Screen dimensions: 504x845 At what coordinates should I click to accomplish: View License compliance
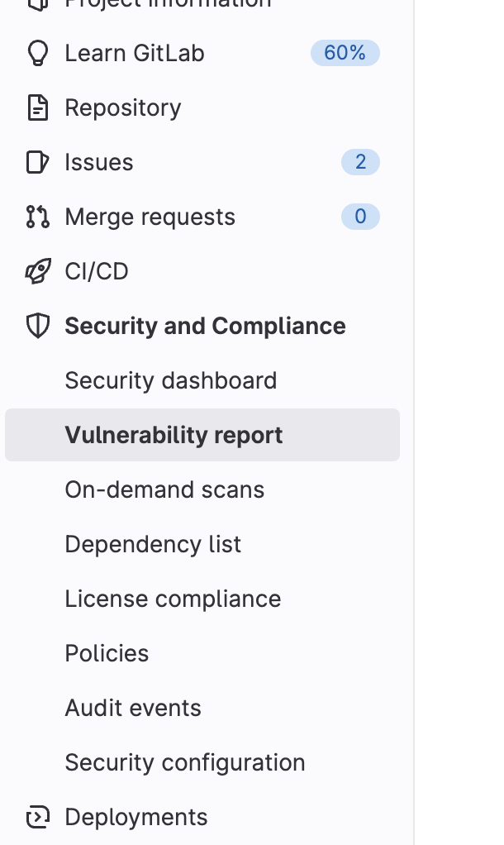174,599
